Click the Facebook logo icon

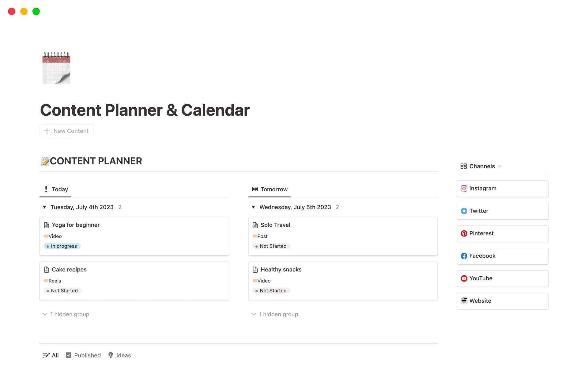pyautogui.click(x=464, y=256)
